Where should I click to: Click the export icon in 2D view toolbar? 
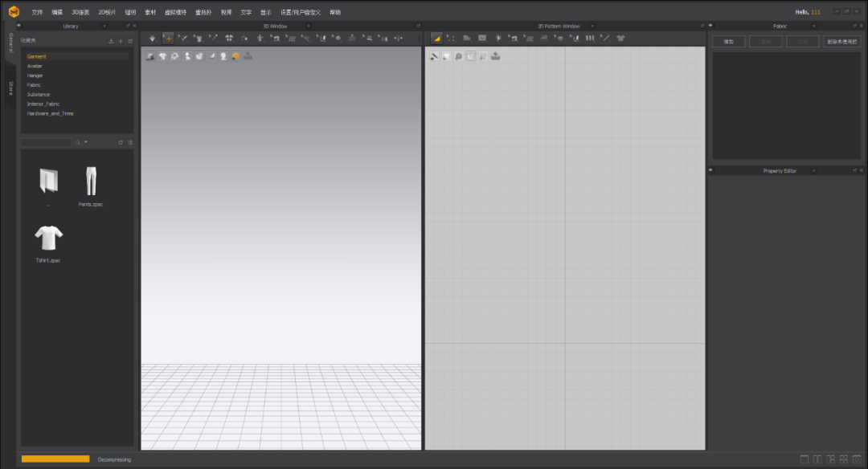pos(496,56)
